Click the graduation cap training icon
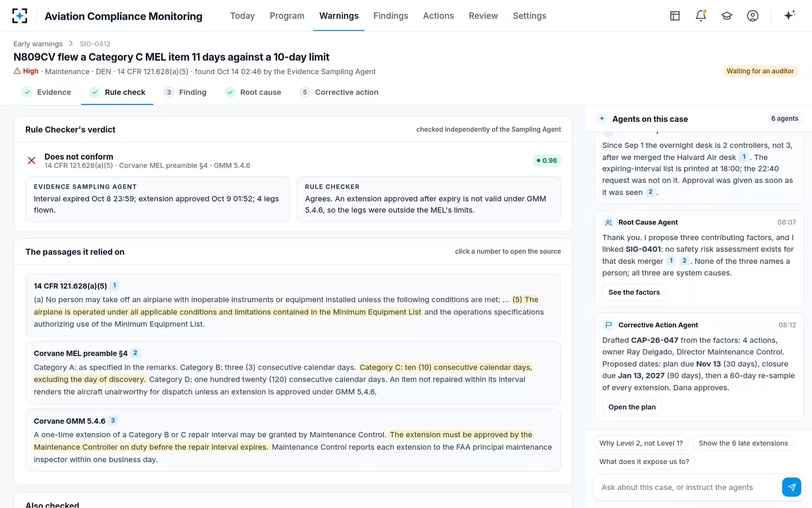Viewport: 812px width, 508px height. pos(727,16)
